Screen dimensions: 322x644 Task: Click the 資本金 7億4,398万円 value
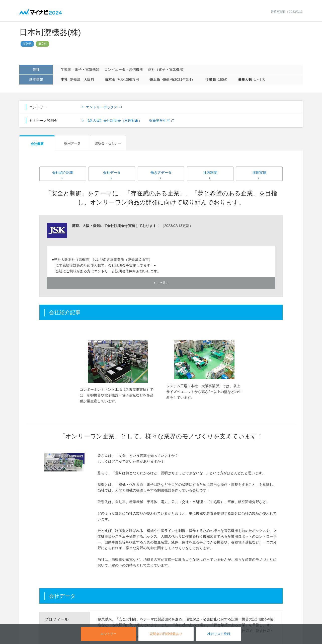tap(122, 79)
